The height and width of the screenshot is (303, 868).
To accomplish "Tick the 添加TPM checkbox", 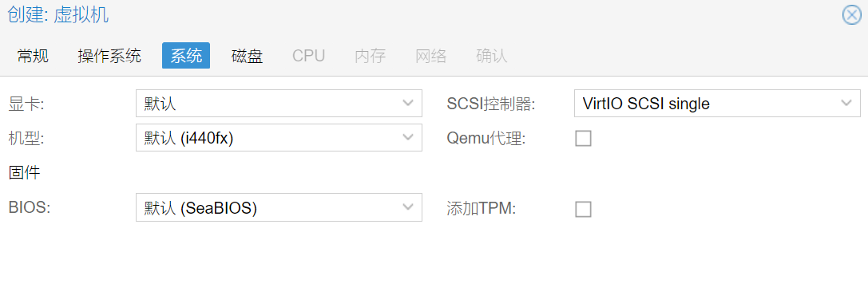I will [x=583, y=209].
